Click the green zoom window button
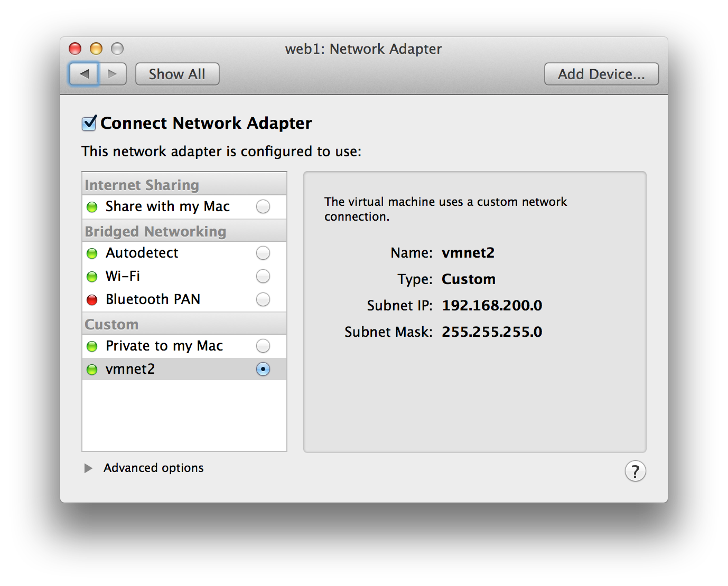Viewport: 728px width, 586px height. pos(117,49)
